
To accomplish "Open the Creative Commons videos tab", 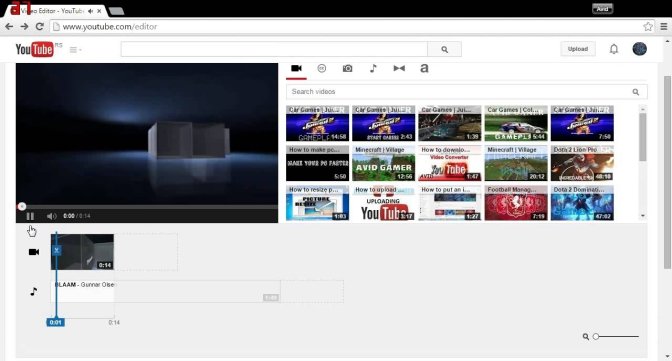I will click(321, 68).
